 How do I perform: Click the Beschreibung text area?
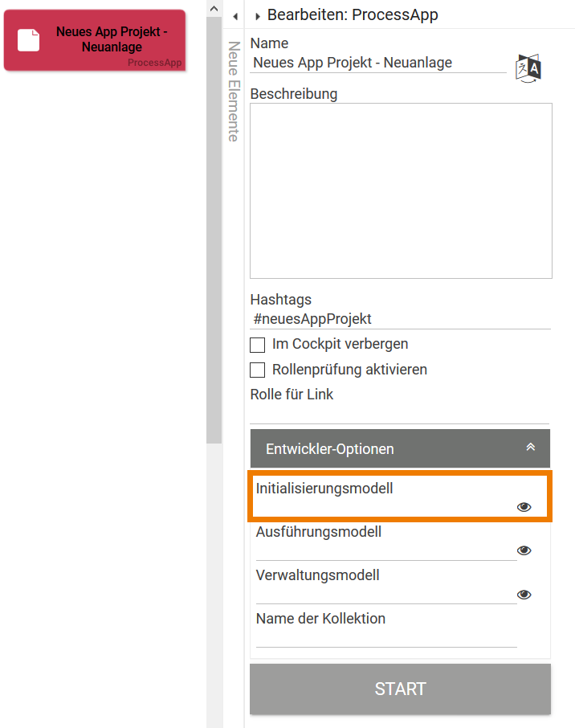(400, 189)
